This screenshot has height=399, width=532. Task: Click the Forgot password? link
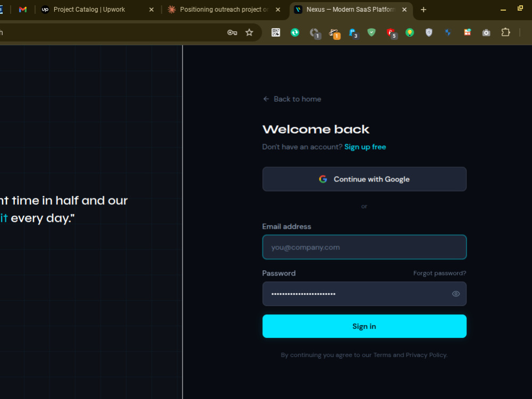click(439, 273)
